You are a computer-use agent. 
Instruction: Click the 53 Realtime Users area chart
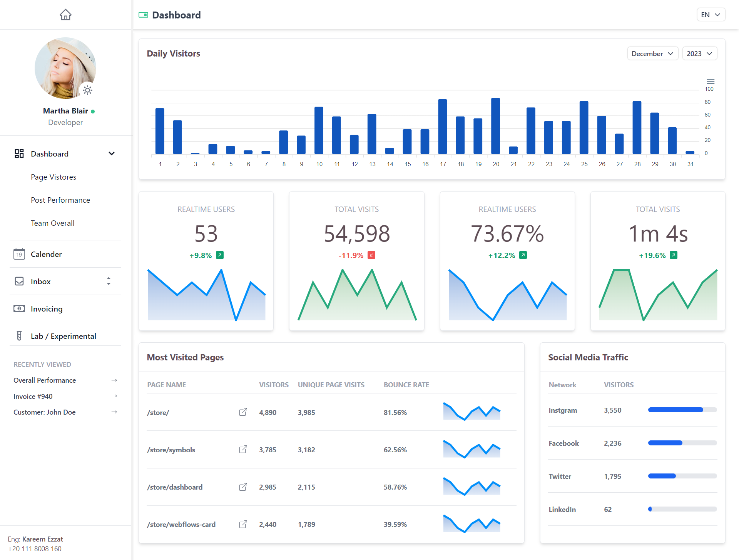[x=206, y=295]
